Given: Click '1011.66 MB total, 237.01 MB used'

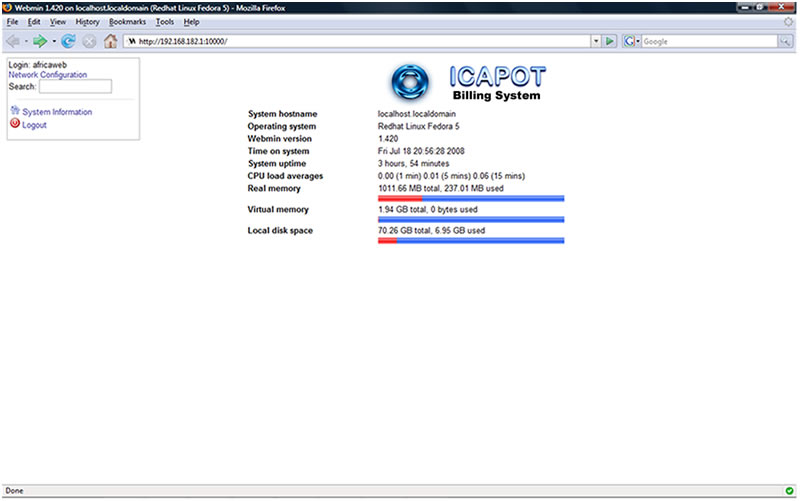Looking at the screenshot, I should coord(441,188).
